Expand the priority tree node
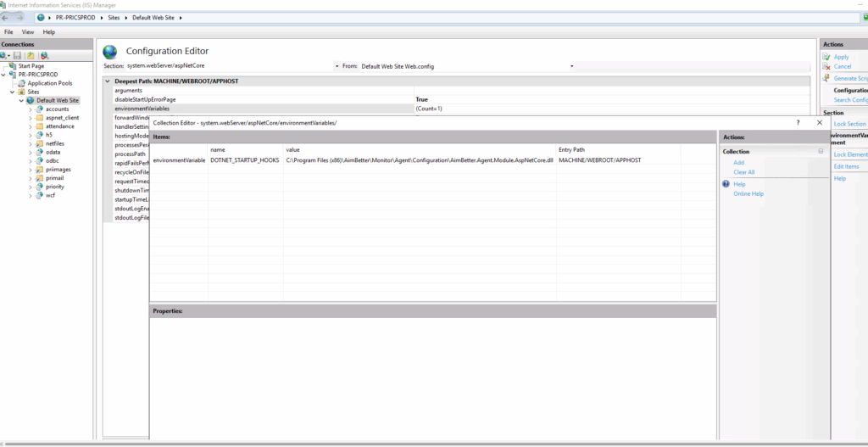This screenshot has height=447, width=868. pos(31,187)
